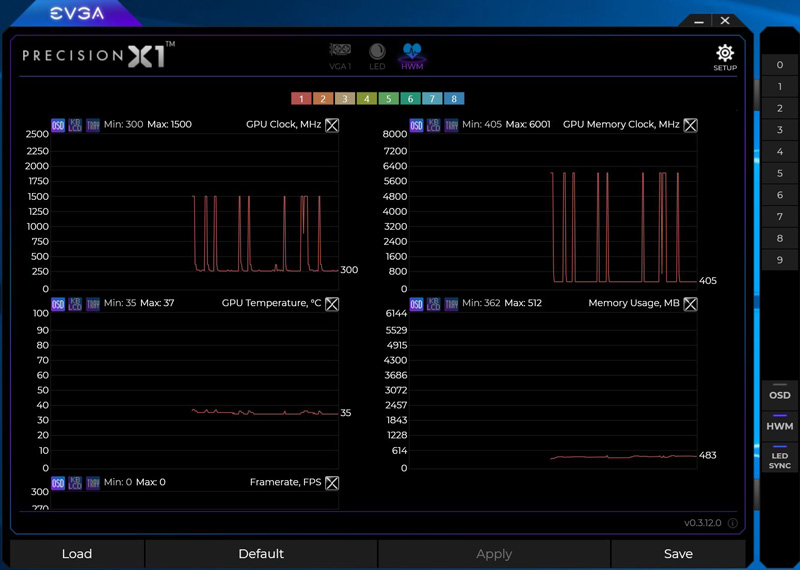Select blue color swatch 8
Image resolution: width=800 pixels, height=570 pixels.
[454, 98]
